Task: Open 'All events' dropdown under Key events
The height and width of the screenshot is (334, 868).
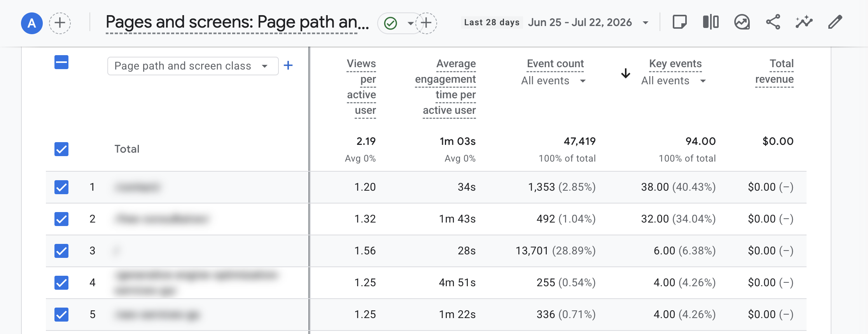Action: coord(674,81)
